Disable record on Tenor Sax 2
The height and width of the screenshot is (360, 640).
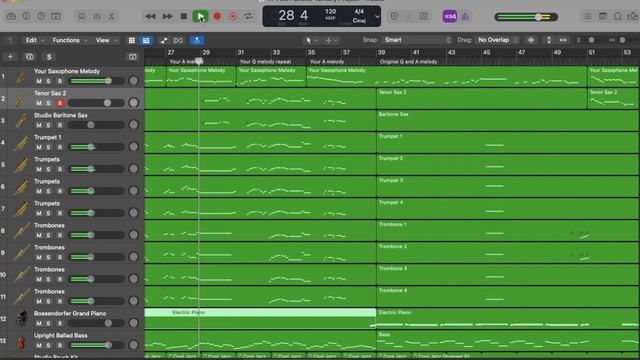[x=60, y=103]
